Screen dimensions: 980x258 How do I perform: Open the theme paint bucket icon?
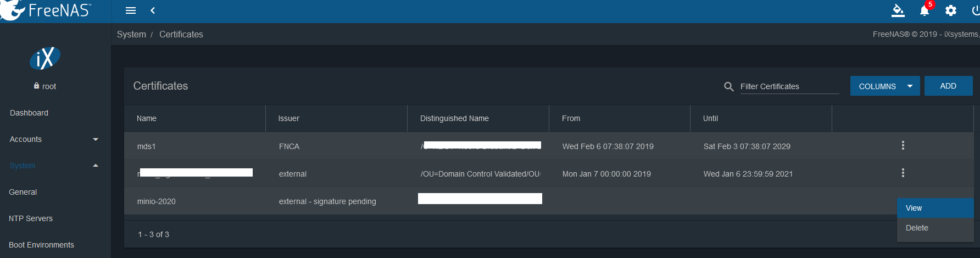point(898,10)
